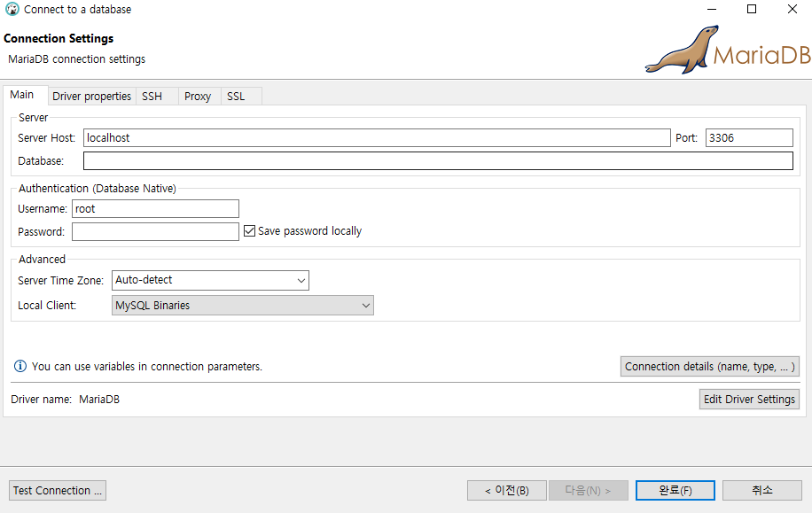
Task: Open Connection details (name, type, ...)
Action: [x=710, y=367]
